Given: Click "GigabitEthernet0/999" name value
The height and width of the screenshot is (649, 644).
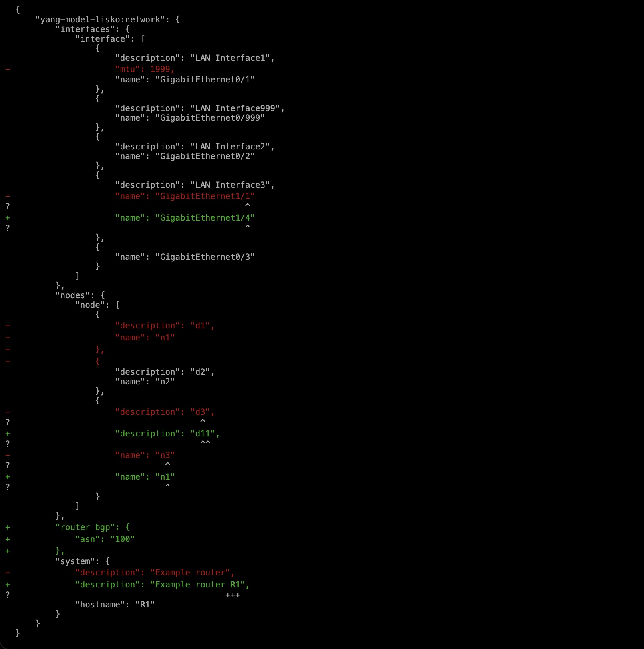Looking at the screenshot, I should (x=210, y=118).
